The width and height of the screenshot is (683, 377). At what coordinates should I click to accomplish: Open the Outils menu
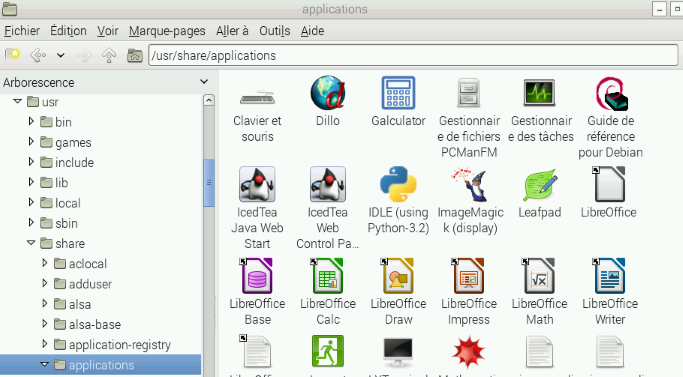click(274, 31)
